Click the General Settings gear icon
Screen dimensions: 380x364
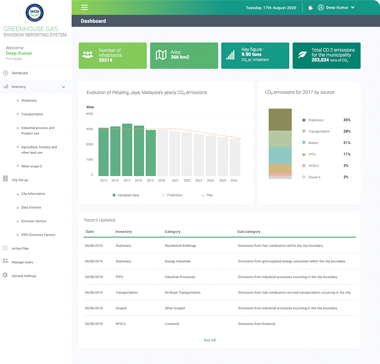point(5,275)
